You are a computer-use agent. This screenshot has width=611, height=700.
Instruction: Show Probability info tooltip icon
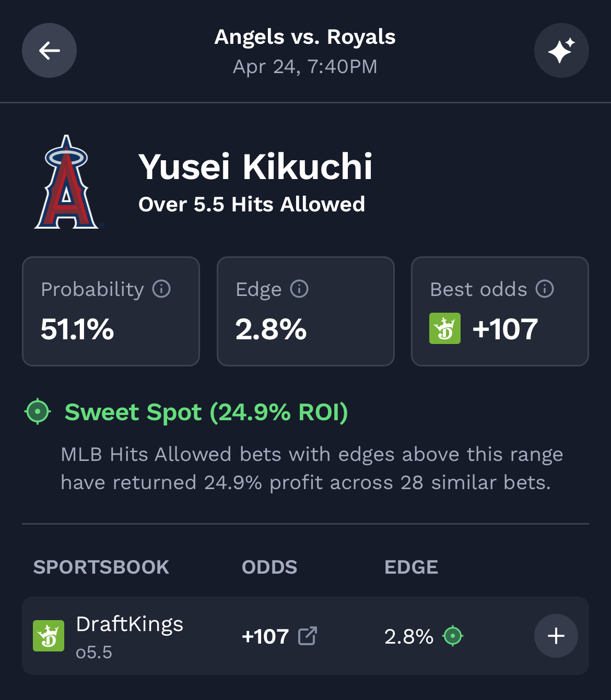click(x=161, y=289)
